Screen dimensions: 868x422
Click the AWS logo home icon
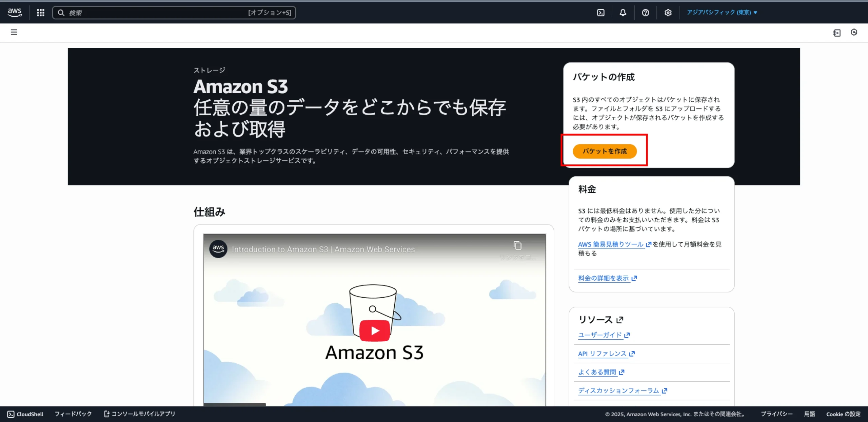[15, 13]
